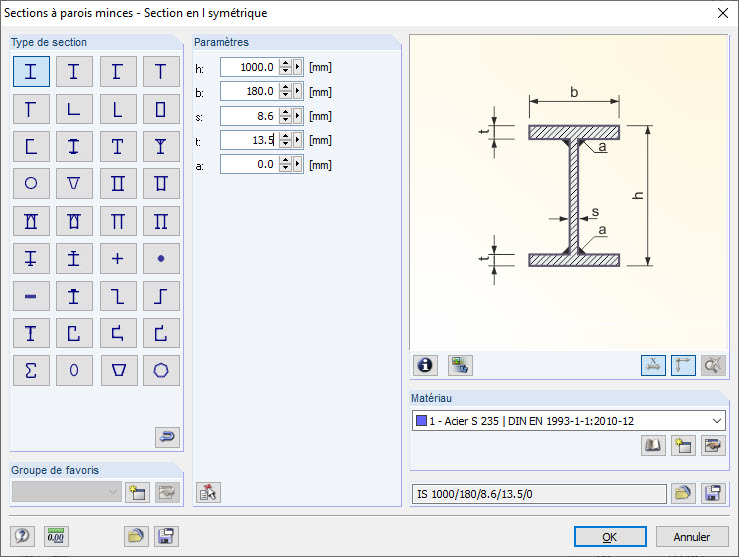Confirm with the OK button
This screenshot has width=739, height=557.
610,537
